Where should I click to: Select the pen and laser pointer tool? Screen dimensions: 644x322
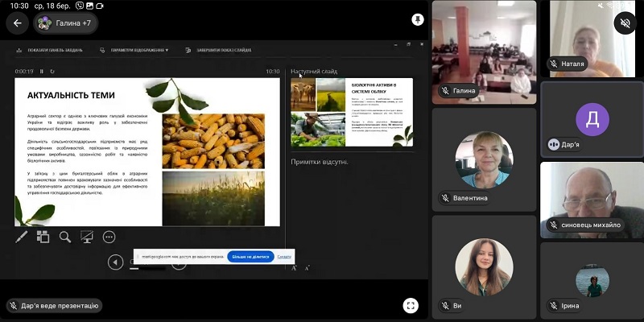22,237
